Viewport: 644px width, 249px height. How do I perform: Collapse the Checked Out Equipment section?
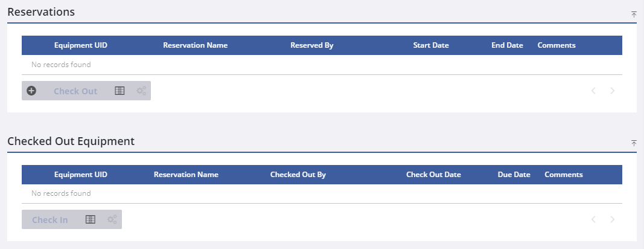coord(634,143)
